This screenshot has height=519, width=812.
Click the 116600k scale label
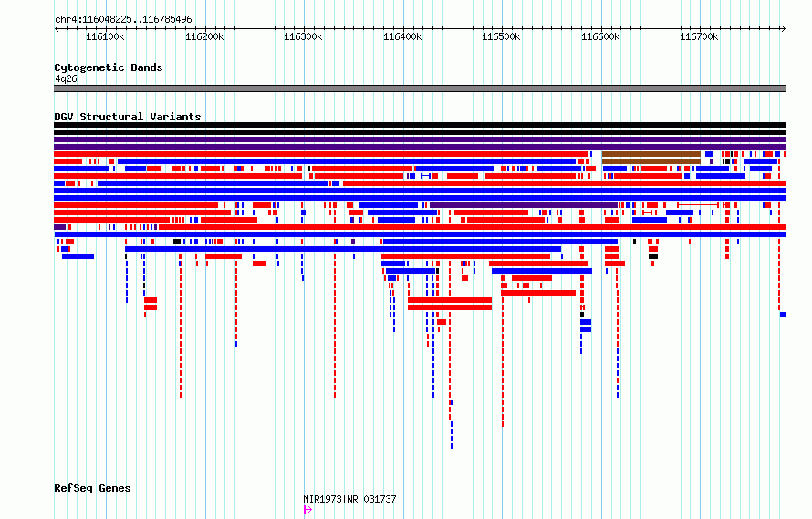tap(600, 36)
